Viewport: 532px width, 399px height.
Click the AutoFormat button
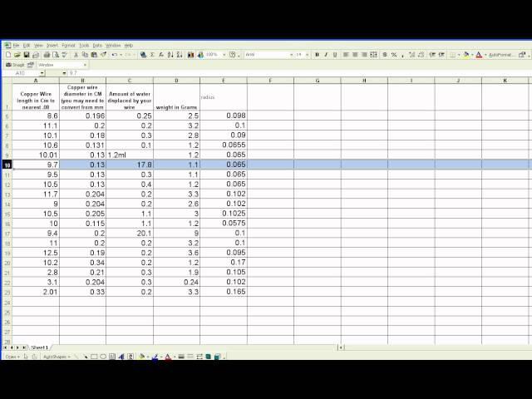tap(502, 55)
